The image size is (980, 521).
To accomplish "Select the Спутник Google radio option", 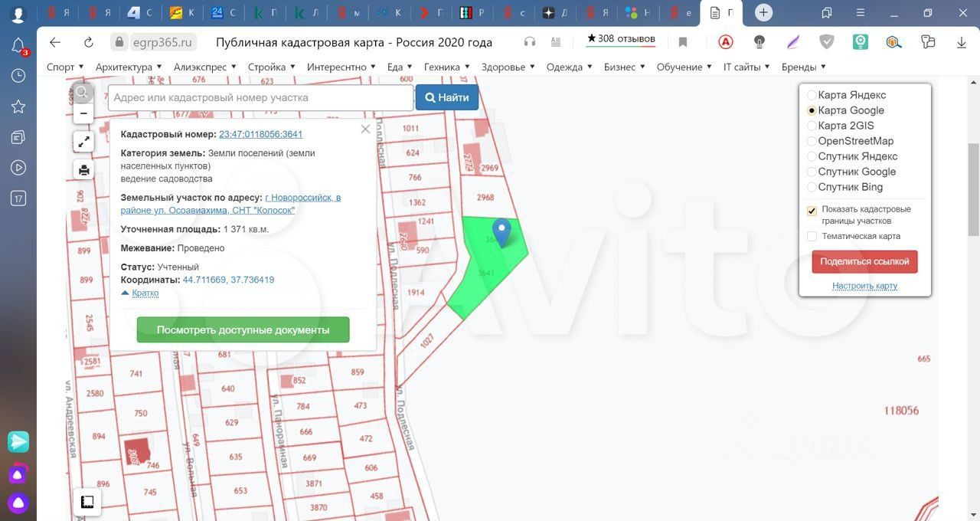I will pos(812,172).
